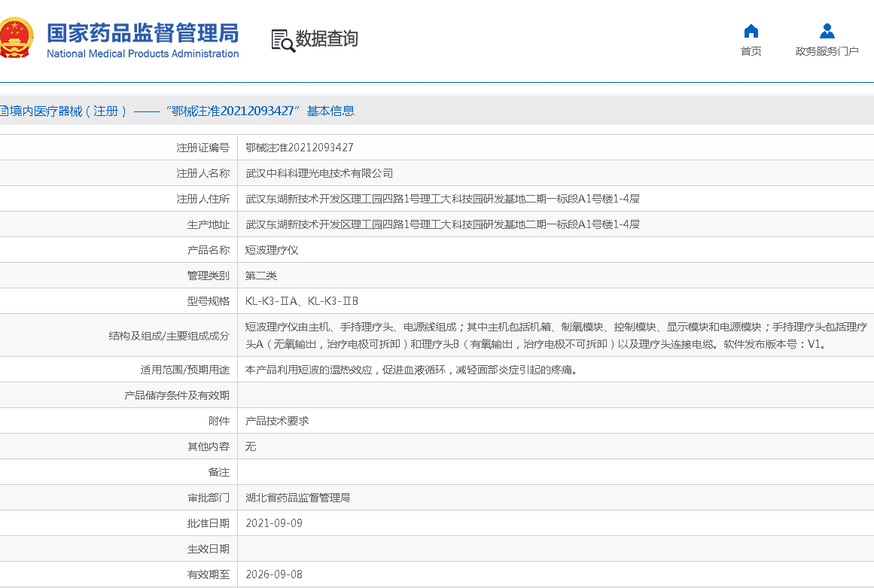Open the 首页 text link

pyautogui.click(x=751, y=51)
